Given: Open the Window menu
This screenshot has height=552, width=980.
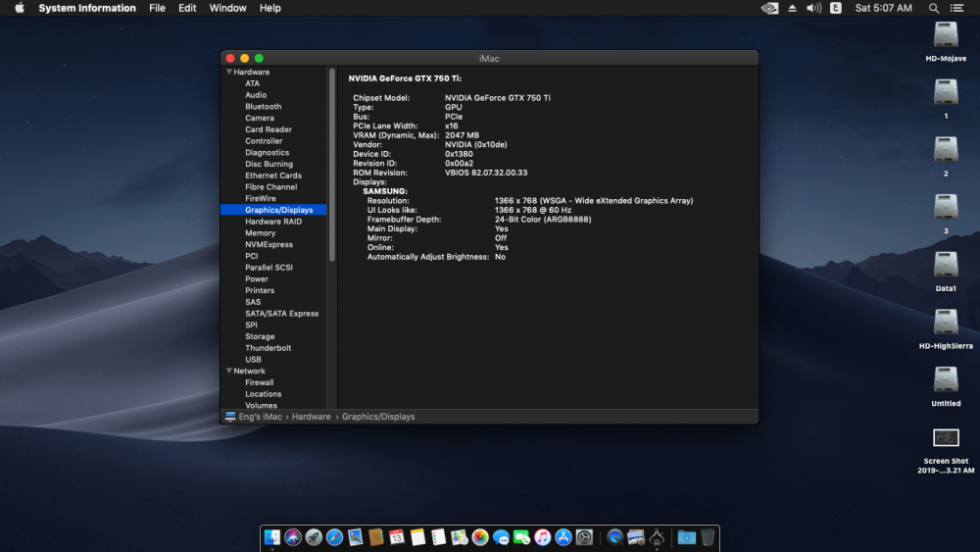Looking at the screenshot, I should (x=227, y=8).
